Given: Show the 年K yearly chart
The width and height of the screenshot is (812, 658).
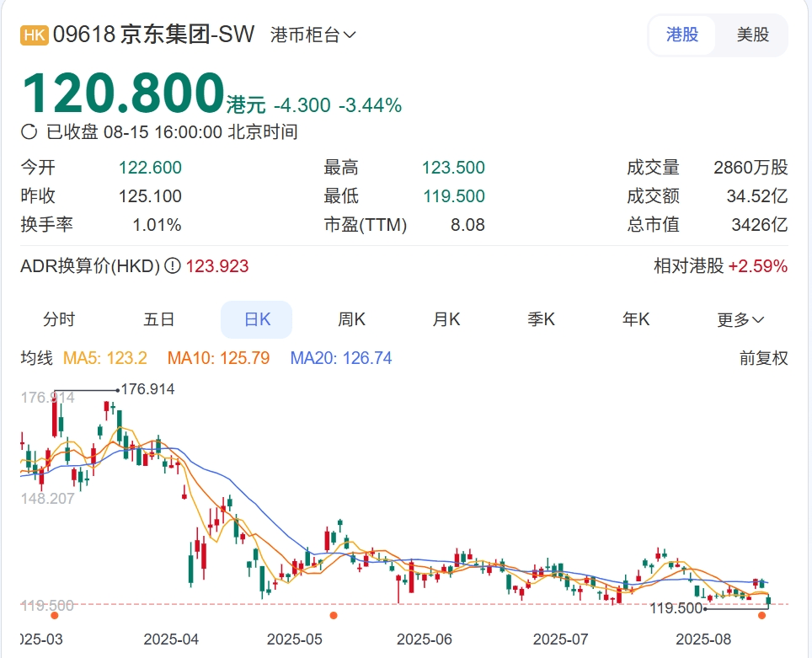Looking at the screenshot, I should tap(636, 319).
